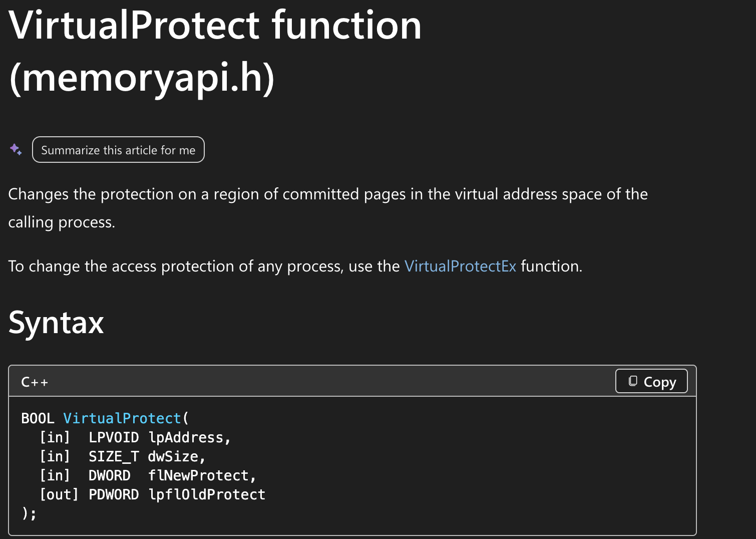This screenshot has height=539, width=756.
Task: Click the page title VirtualProtect function
Action: [215, 25]
